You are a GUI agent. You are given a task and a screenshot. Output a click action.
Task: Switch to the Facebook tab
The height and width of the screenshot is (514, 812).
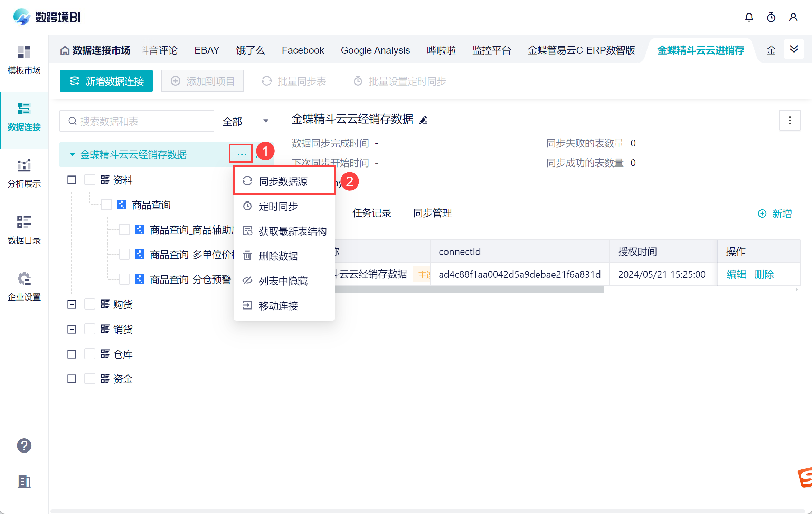coord(303,50)
